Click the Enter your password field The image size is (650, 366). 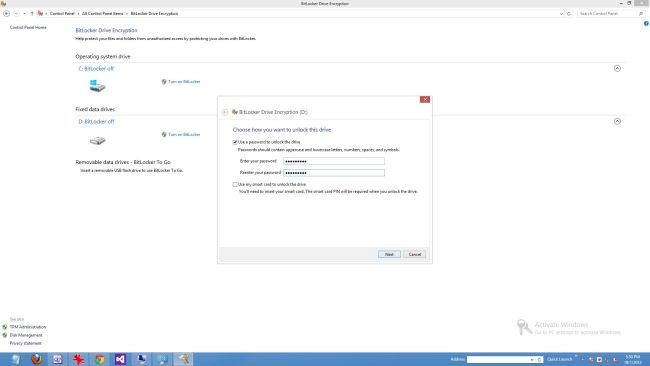coord(334,161)
